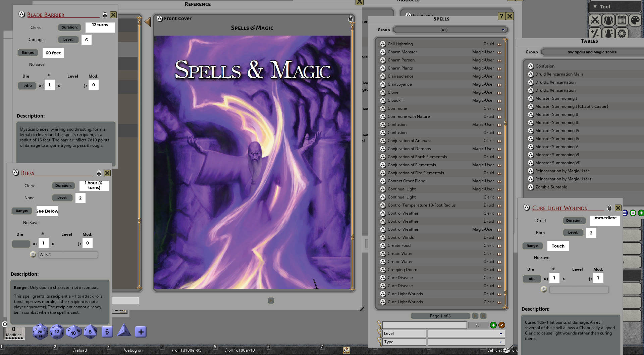
Task: Roll the d10 die
Action: click(x=73, y=332)
